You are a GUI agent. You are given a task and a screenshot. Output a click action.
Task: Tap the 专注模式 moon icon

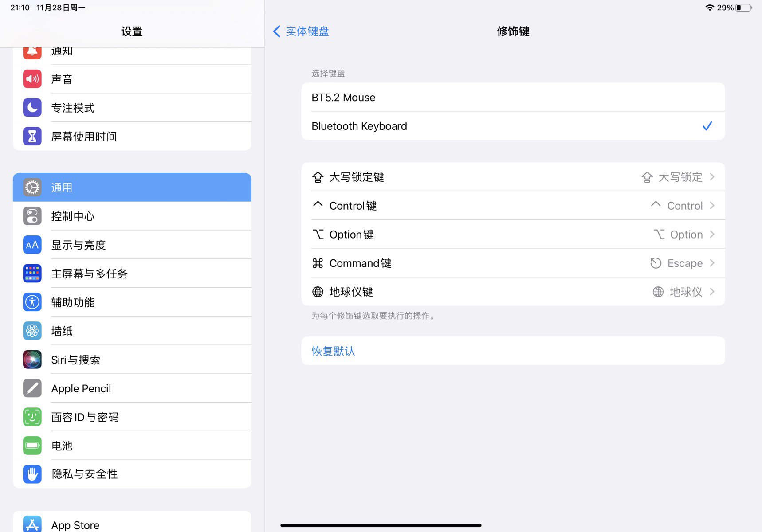(x=32, y=108)
